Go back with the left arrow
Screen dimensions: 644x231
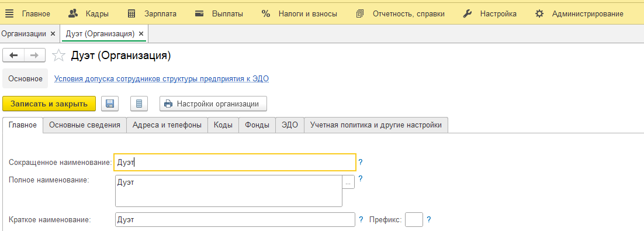(13, 56)
